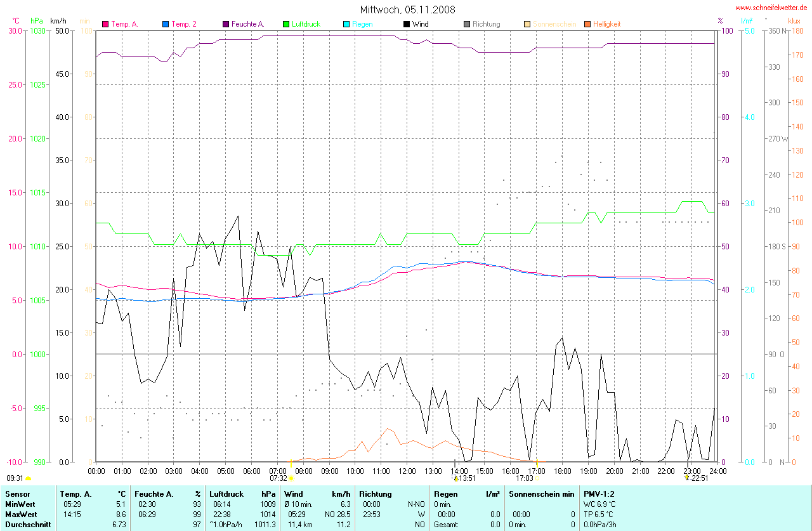This screenshot has width=812, height=531.
Task: Click the pink Temp. A. legend swatch
Action: click(105, 24)
